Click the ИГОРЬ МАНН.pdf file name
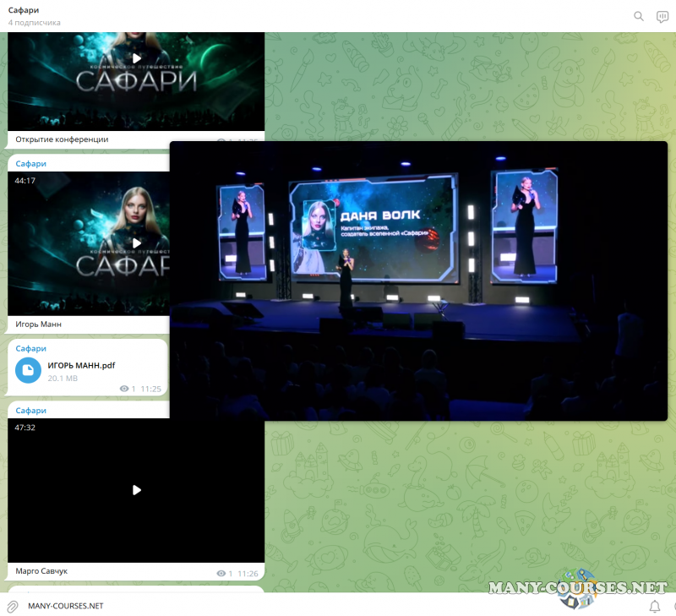Image resolution: width=676 pixels, height=616 pixels. pos(81,365)
